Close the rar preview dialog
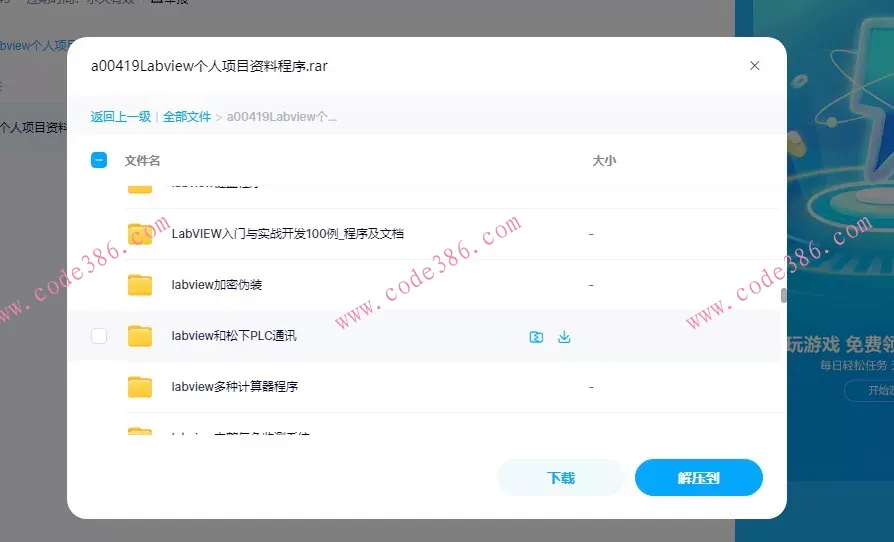This screenshot has height=542, width=894. 754,66
